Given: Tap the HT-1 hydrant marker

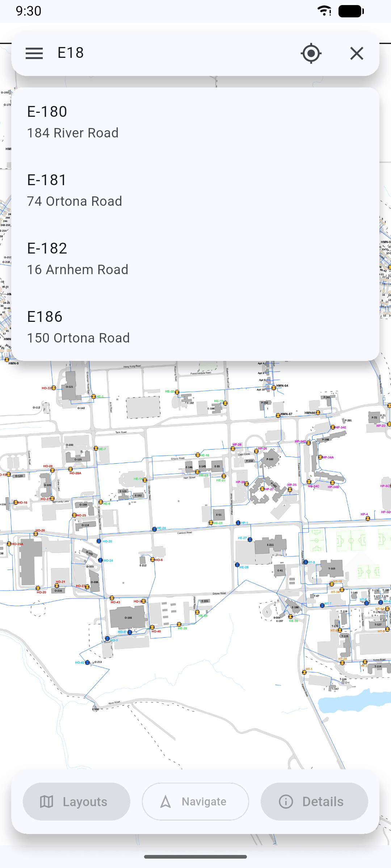Looking at the screenshot, I should 304,672.
